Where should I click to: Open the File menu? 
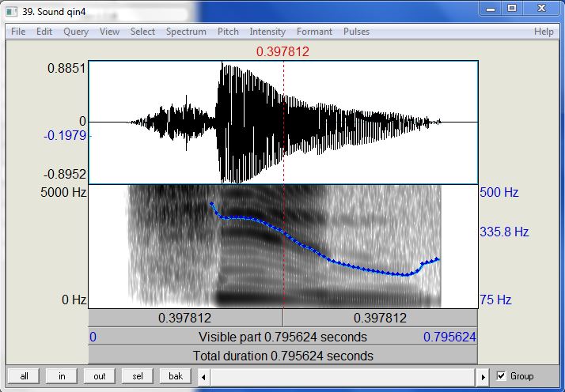coord(18,32)
